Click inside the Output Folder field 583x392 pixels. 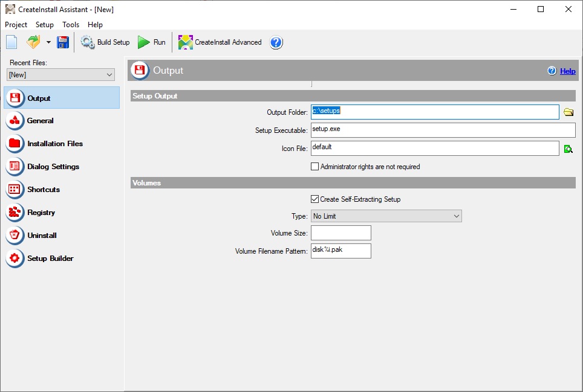pos(435,112)
